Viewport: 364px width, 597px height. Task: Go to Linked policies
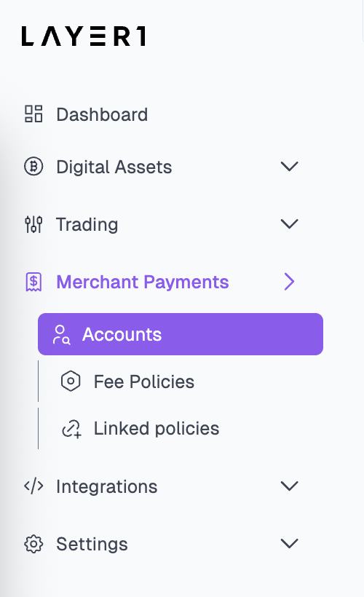click(157, 429)
